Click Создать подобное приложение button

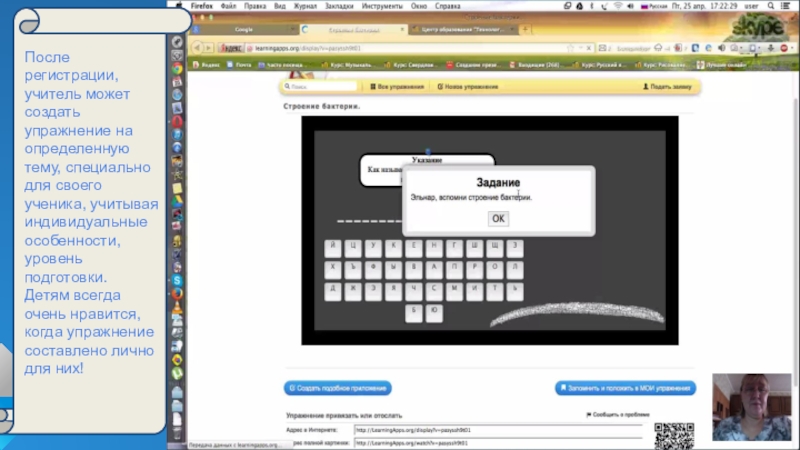click(x=337, y=388)
